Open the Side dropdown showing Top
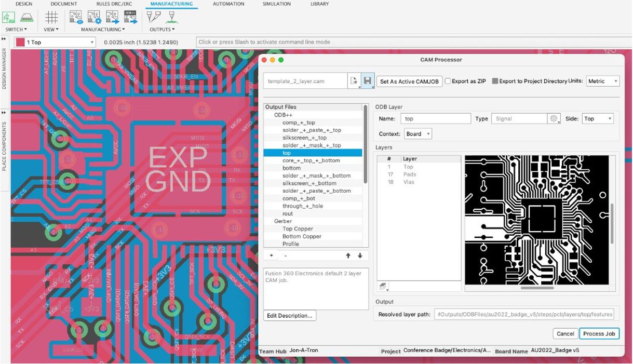The height and width of the screenshot is (364, 633). 597,119
